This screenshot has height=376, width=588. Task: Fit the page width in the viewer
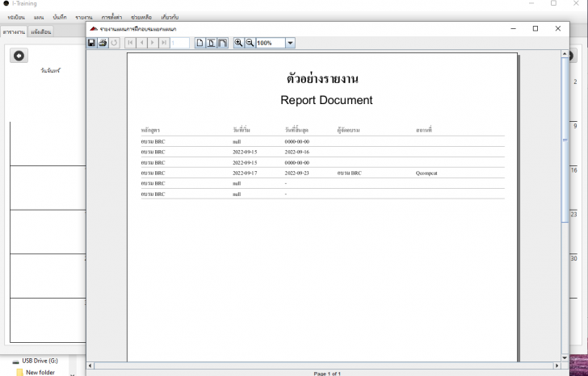tap(222, 43)
